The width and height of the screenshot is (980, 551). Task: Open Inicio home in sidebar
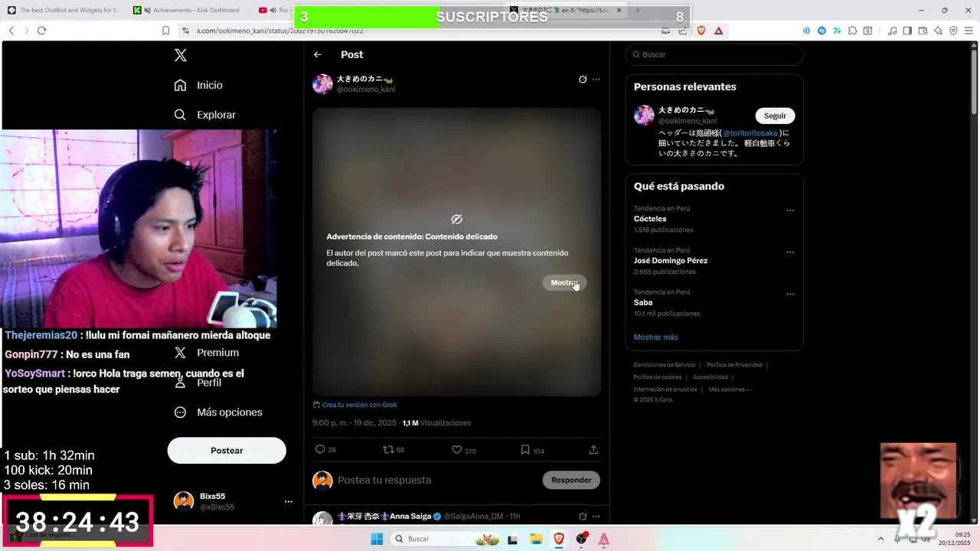tap(198, 85)
